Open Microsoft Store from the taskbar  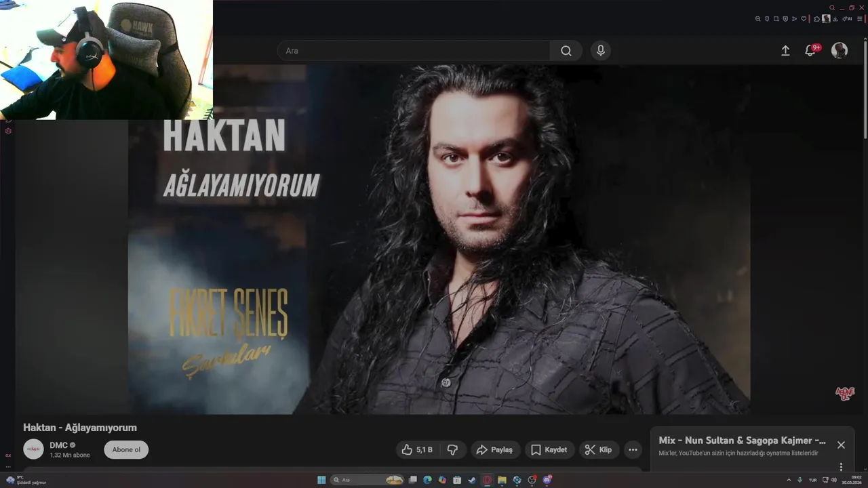(457, 480)
